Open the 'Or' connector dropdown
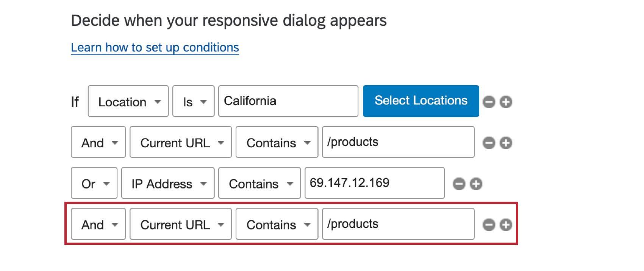 coord(94,184)
